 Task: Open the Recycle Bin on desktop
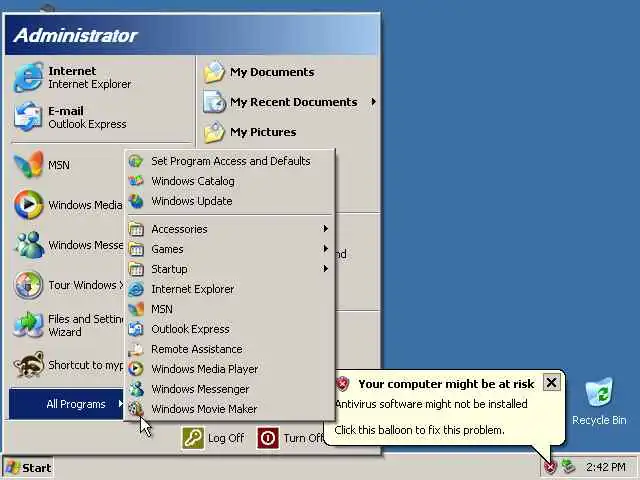(x=599, y=402)
